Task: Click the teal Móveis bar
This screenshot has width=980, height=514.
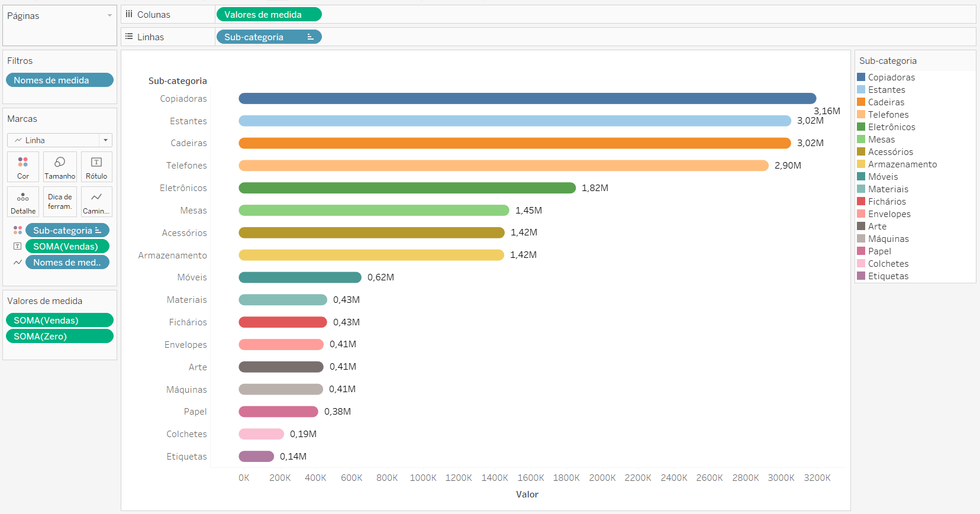Action: click(x=300, y=277)
